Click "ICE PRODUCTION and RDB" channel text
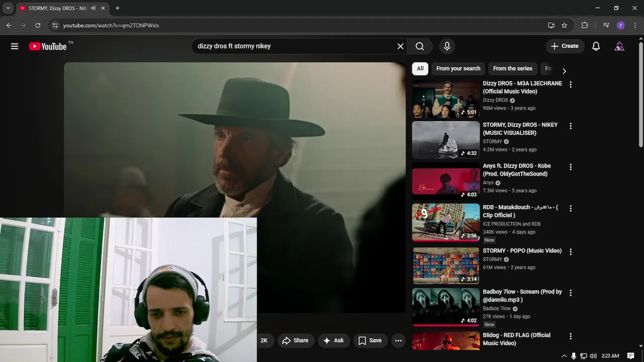Screen dimensions: 644x362 click(x=512, y=224)
